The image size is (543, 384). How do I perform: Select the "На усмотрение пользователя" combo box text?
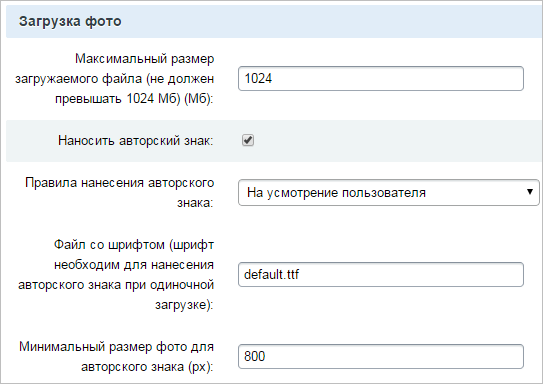point(336,193)
